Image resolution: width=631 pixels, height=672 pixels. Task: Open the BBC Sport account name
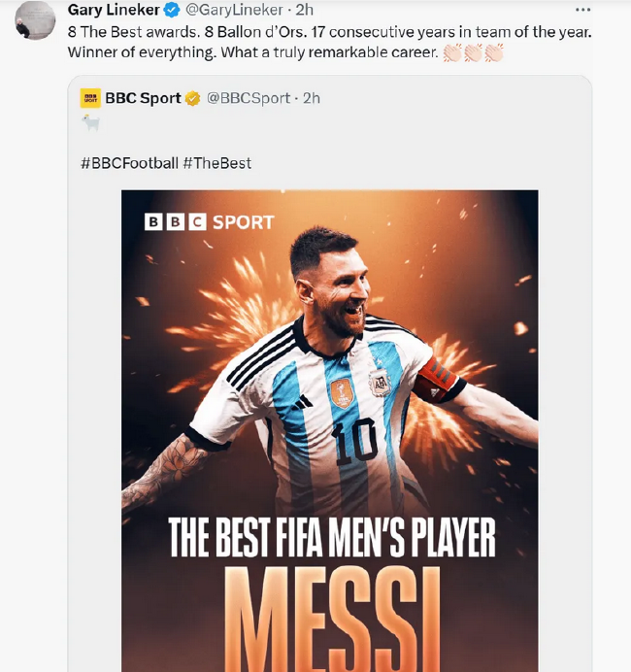[143, 98]
